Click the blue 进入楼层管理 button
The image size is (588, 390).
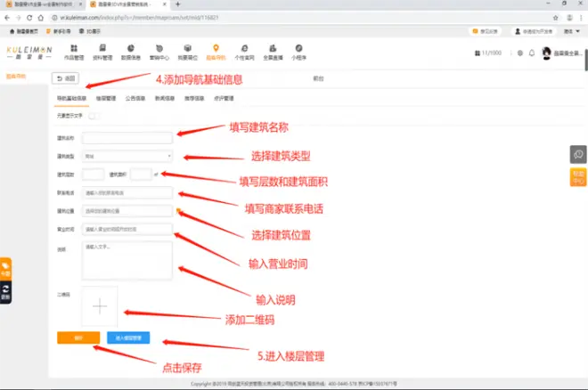point(128,337)
